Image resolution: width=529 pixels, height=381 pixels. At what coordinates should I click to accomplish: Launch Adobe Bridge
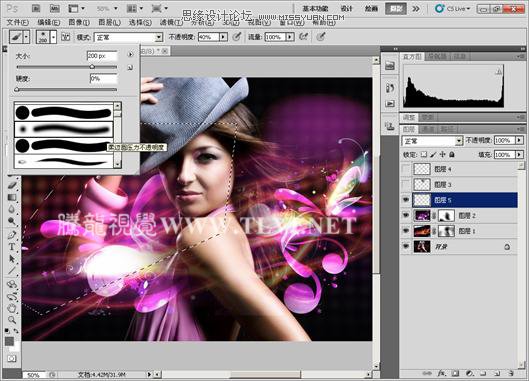pyautogui.click(x=36, y=8)
